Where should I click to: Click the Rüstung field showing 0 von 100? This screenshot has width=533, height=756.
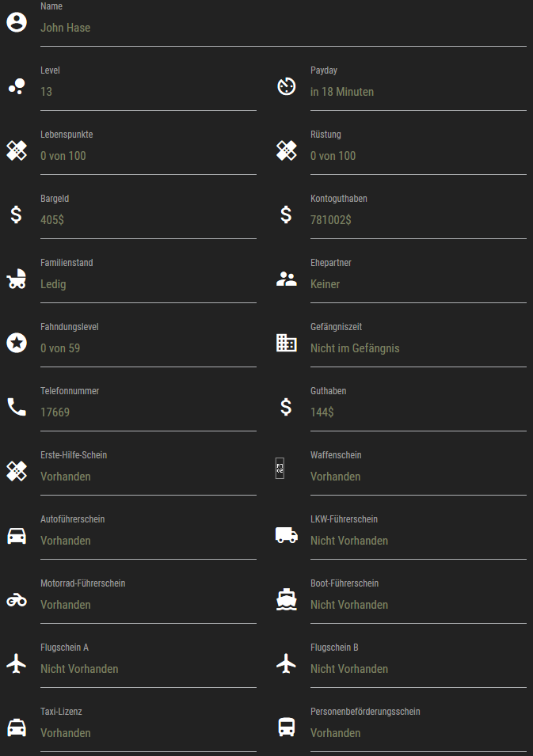pos(417,156)
